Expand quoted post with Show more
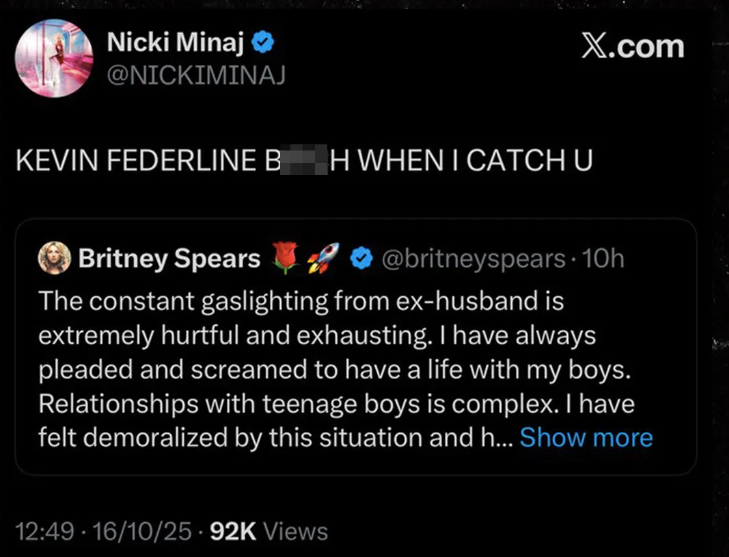 [x=586, y=437]
